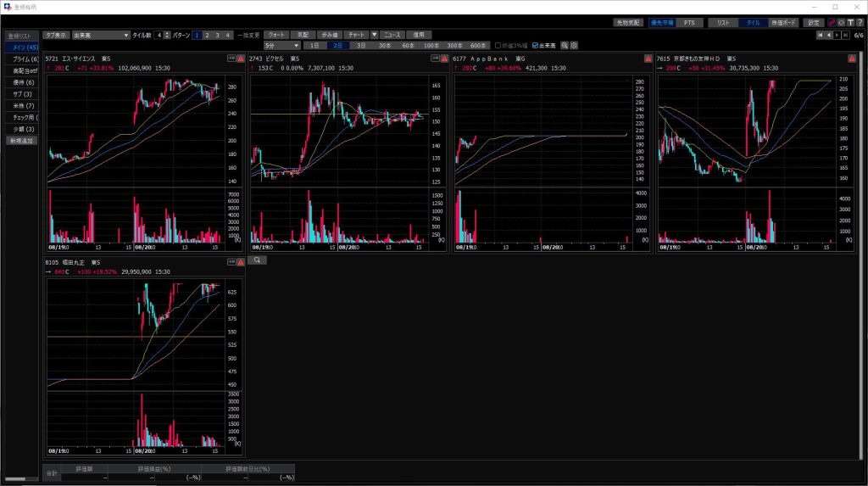868x486 pixels.
Task: Select layout pattern 3
Action: [217, 35]
